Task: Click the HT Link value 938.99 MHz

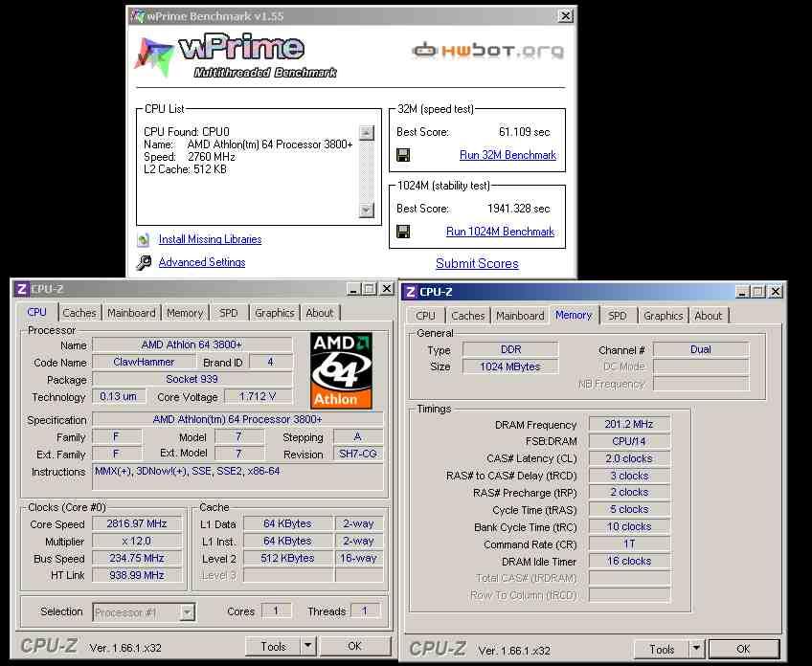Action: click(137, 575)
